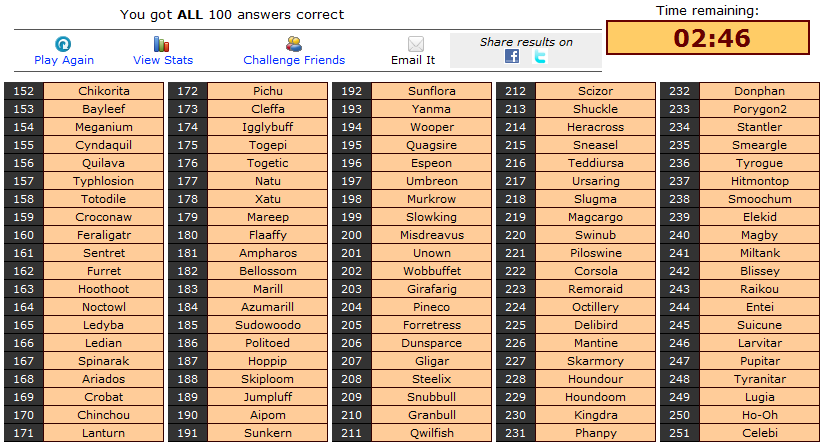Click the Misdreavus answer
The image size is (831, 446).
[431, 235]
